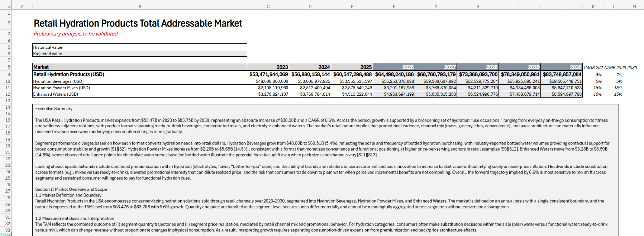The image size is (644, 236).
Task: Select column H header
Action: click(478, 6)
